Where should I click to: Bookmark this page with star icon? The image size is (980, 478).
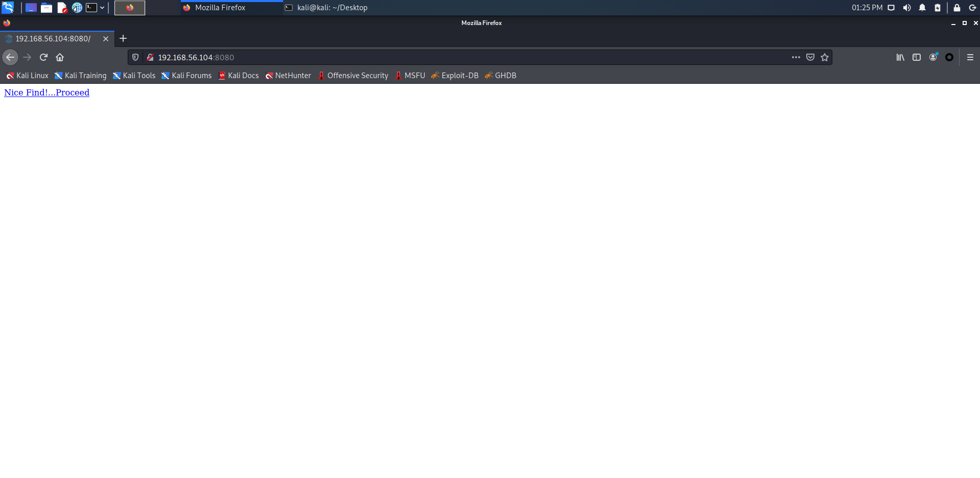click(x=825, y=57)
